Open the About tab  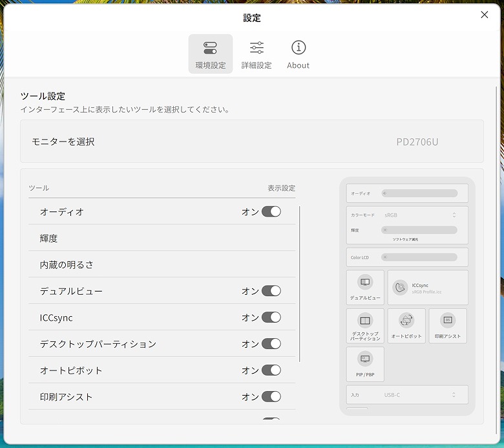tap(298, 54)
